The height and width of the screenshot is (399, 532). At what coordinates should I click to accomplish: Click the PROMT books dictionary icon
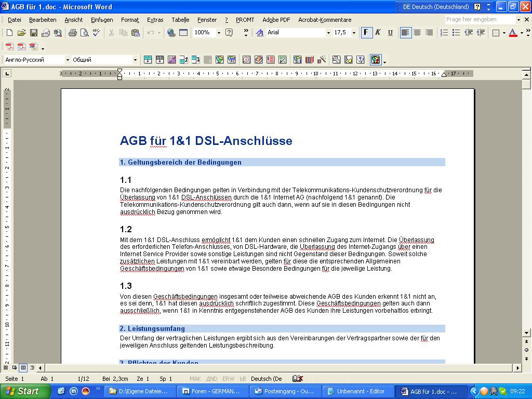(x=310, y=60)
